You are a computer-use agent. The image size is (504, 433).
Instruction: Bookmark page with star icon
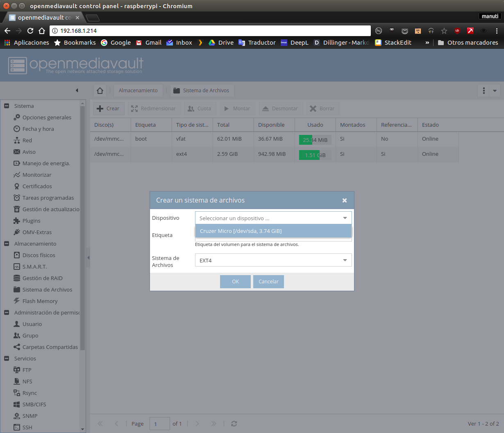coord(444,31)
